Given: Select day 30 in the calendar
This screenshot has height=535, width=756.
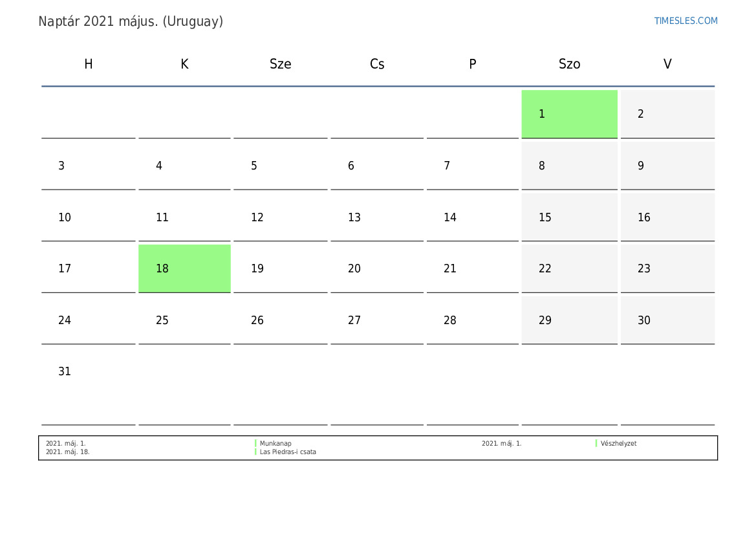Looking at the screenshot, I should coord(667,320).
